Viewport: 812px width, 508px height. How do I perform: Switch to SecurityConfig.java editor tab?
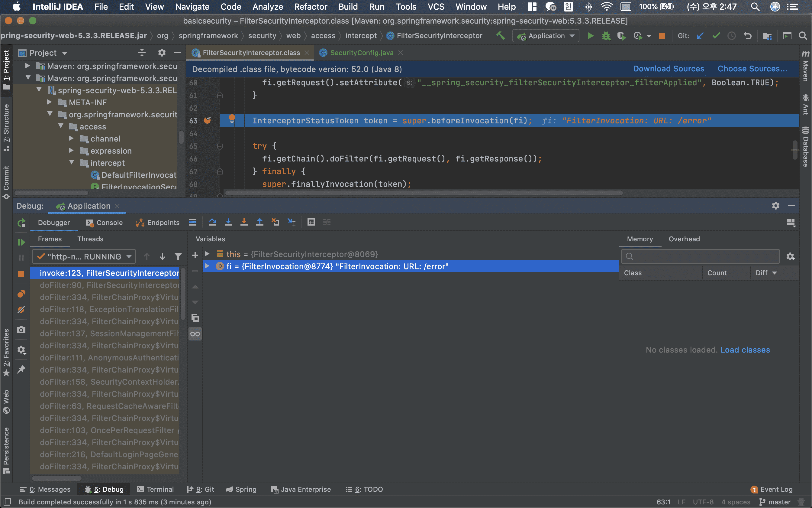click(361, 53)
